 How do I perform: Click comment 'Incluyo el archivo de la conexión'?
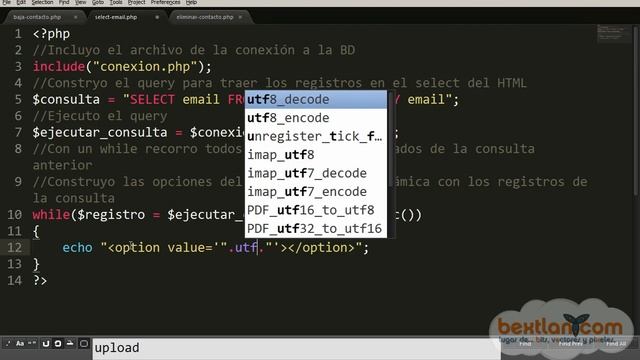click(x=171, y=50)
